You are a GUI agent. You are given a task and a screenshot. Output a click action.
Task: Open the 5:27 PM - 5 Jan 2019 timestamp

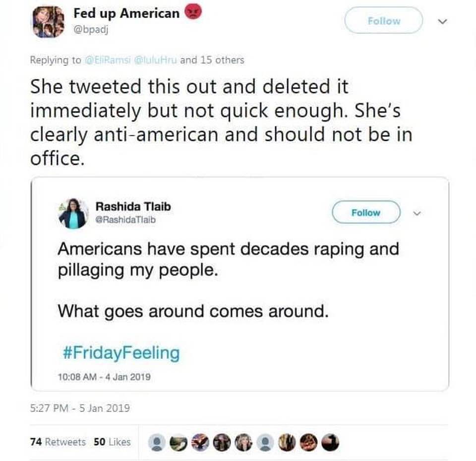coord(80,408)
